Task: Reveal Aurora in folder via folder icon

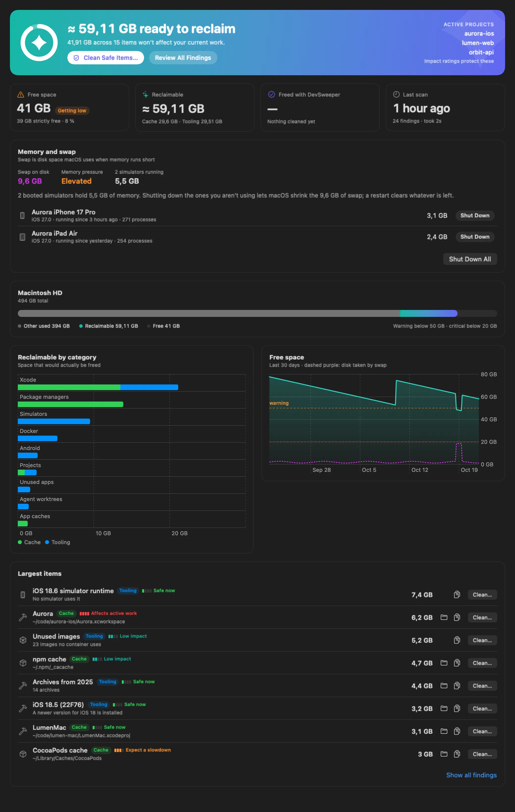Action: 444,617
